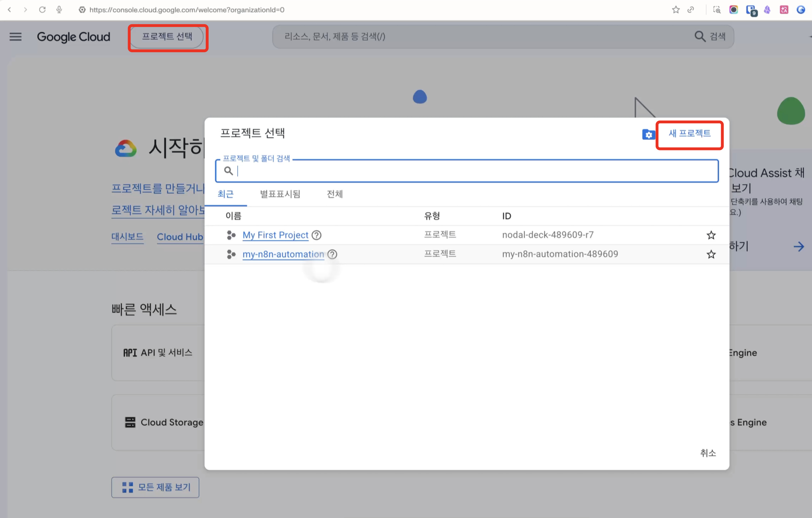The width and height of the screenshot is (812, 518).
Task: Click the API icon in API 및 서비스 card
Action: point(130,353)
